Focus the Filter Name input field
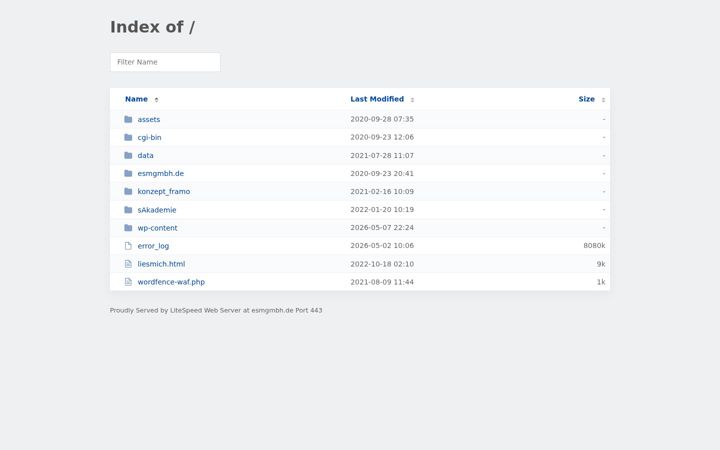This screenshot has height=450, width=720. tap(165, 62)
